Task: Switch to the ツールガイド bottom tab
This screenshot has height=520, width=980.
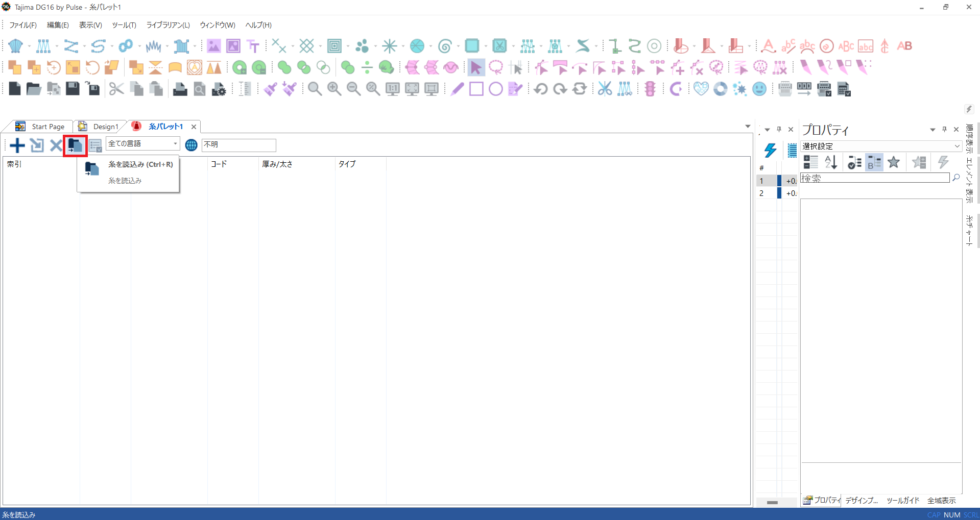Action: pyautogui.click(x=903, y=501)
